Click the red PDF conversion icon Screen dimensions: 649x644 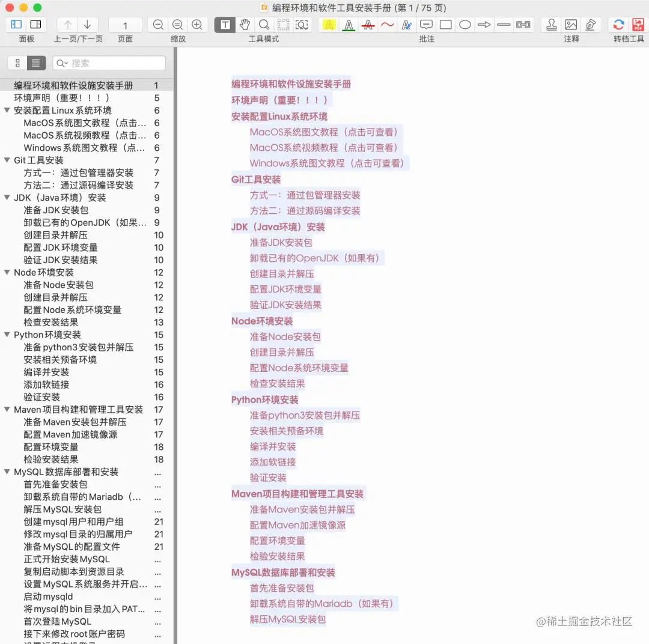pyautogui.click(x=638, y=25)
